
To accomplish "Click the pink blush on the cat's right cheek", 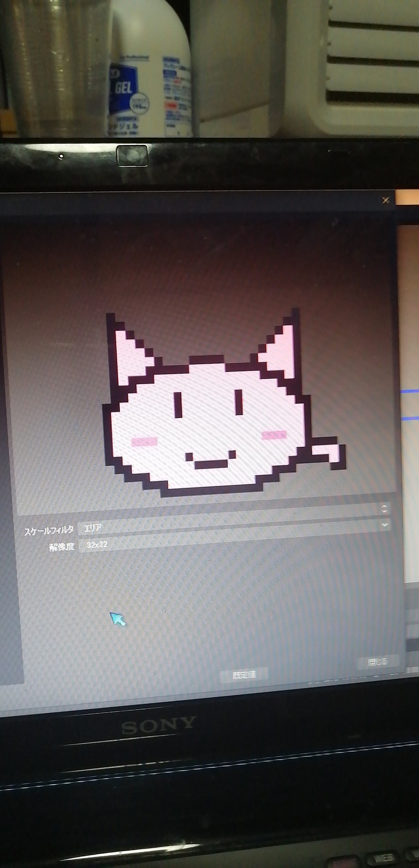I will [x=274, y=435].
